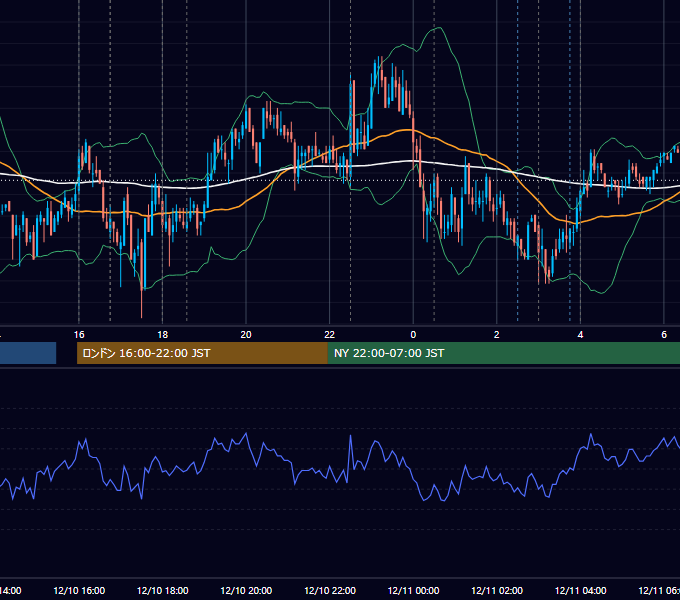Click the ロンドン 16:00-22:00 JST session bar
680x600 pixels.
pos(202,353)
